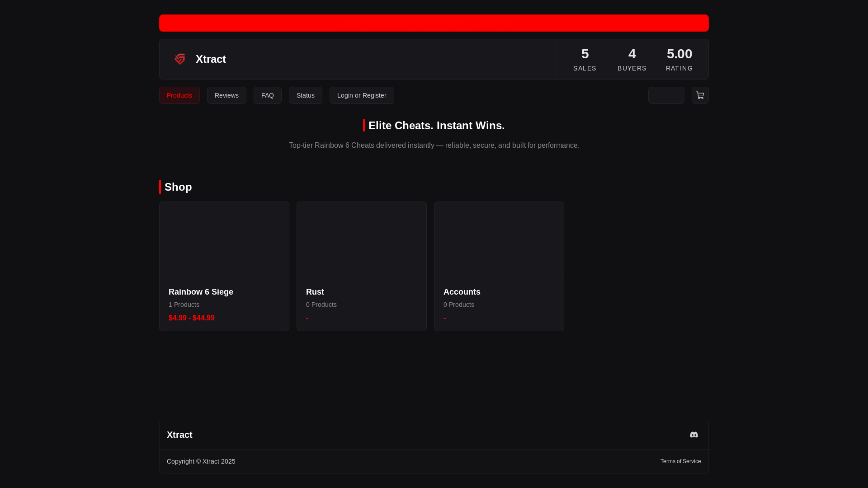Click the '1 Products' count text
868x488 pixels.
(x=184, y=305)
